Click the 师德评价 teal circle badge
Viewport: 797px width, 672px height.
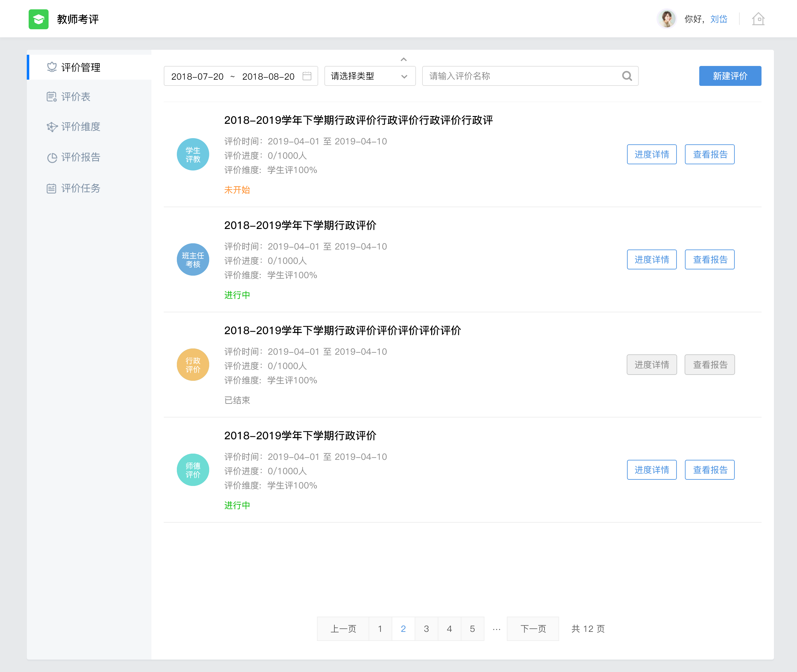(193, 470)
